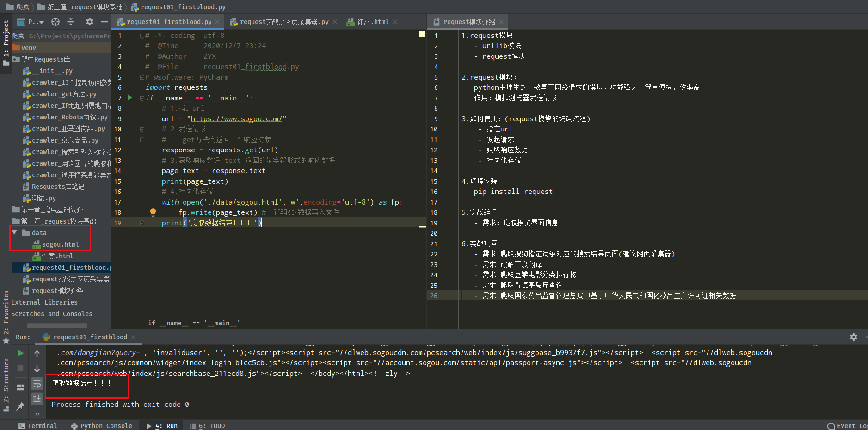The height and width of the screenshot is (430, 868).
Task: Open the Event Log
Action: (x=847, y=426)
